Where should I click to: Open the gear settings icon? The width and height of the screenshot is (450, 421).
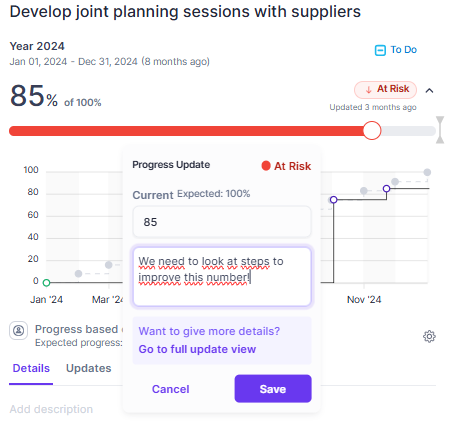click(429, 336)
